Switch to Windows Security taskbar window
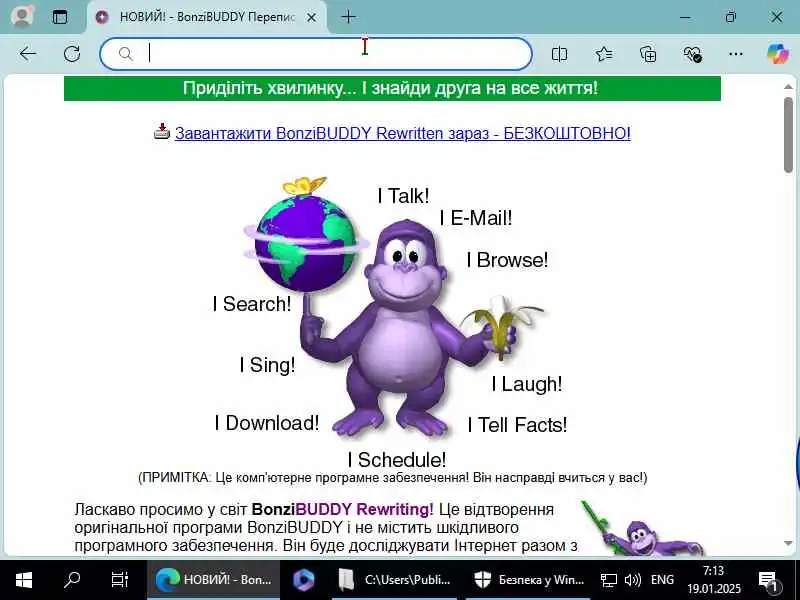The width and height of the screenshot is (800, 600). coord(528,580)
